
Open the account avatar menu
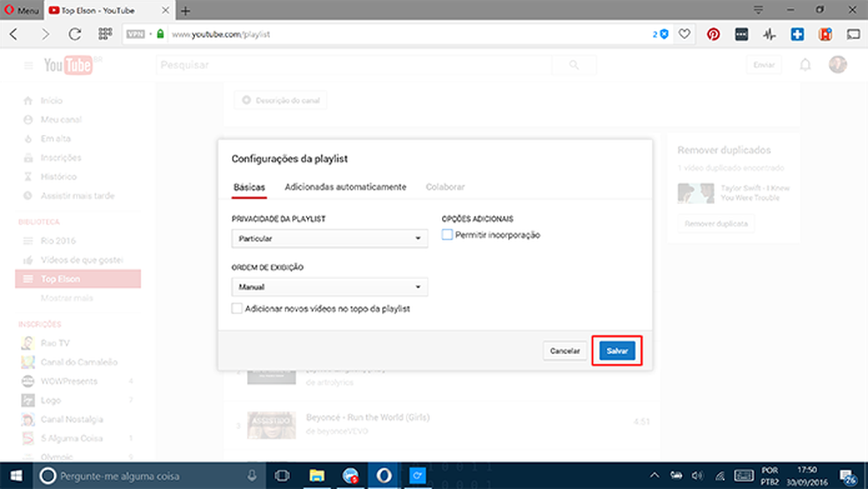838,64
